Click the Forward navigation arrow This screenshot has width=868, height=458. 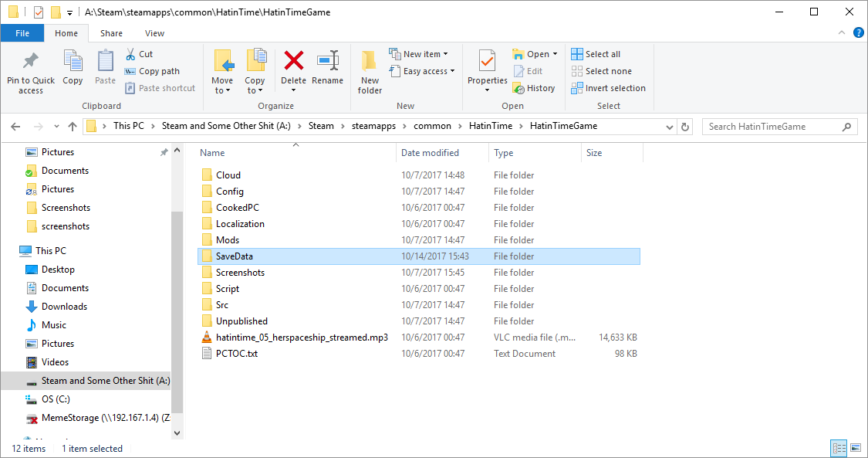pyautogui.click(x=39, y=126)
